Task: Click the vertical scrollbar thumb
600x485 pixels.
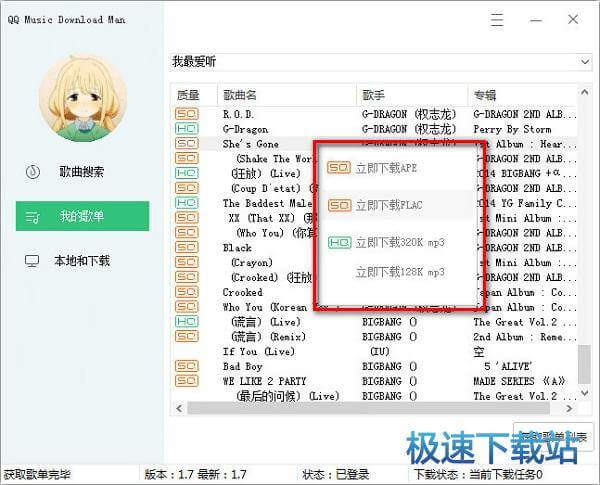Action: click(584, 364)
